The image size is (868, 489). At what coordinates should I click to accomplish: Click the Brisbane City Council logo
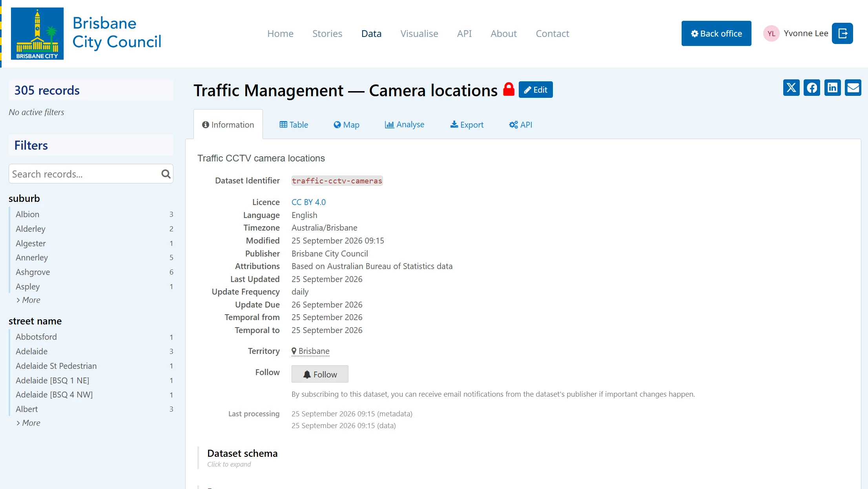click(x=37, y=33)
